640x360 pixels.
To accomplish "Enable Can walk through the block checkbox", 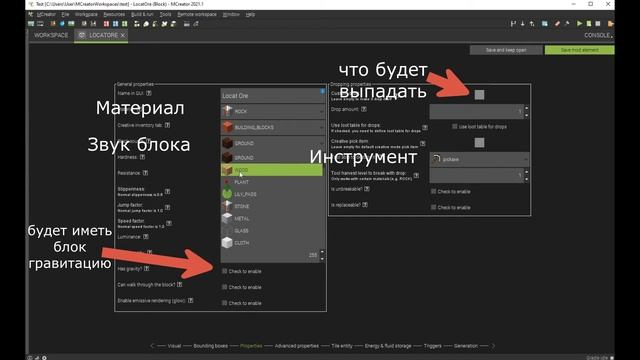I will (x=224, y=287).
